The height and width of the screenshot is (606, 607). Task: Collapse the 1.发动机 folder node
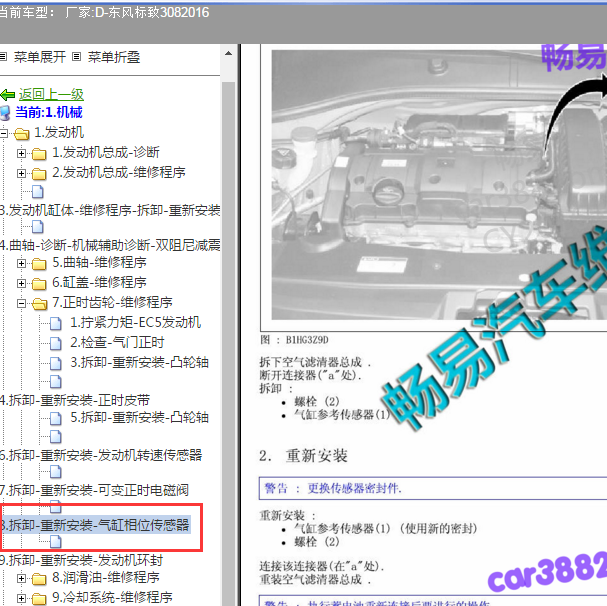point(3,134)
